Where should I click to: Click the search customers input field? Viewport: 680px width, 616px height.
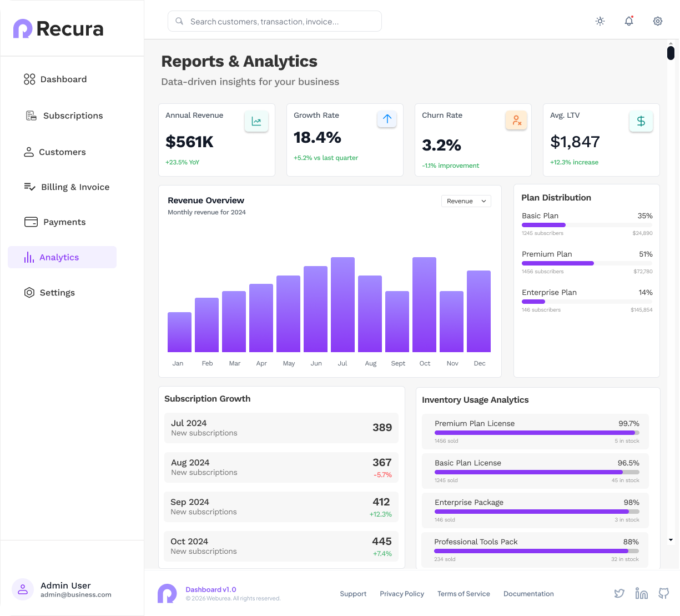click(x=275, y=21)
